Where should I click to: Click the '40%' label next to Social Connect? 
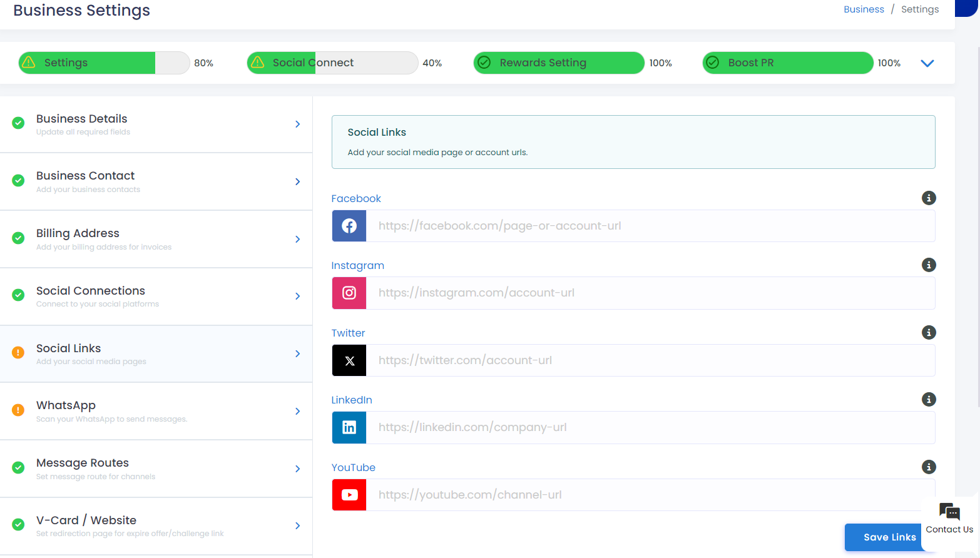[x=432, y=63]
